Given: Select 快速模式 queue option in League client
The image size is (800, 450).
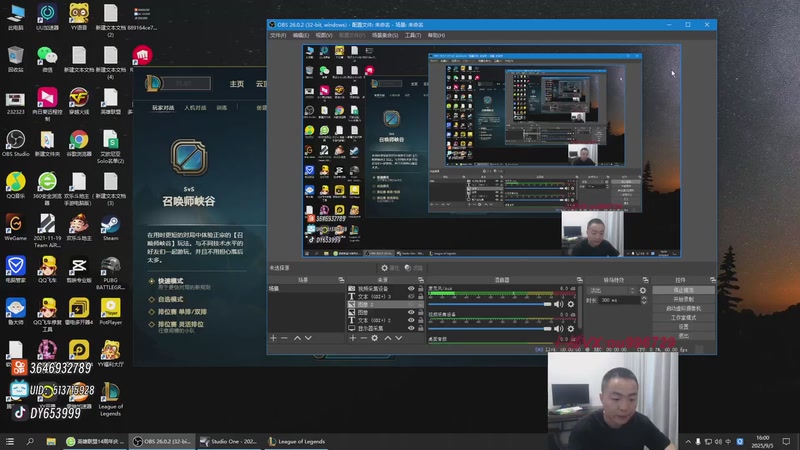Looking at the screenshot, I should click(x=170, y=281).
